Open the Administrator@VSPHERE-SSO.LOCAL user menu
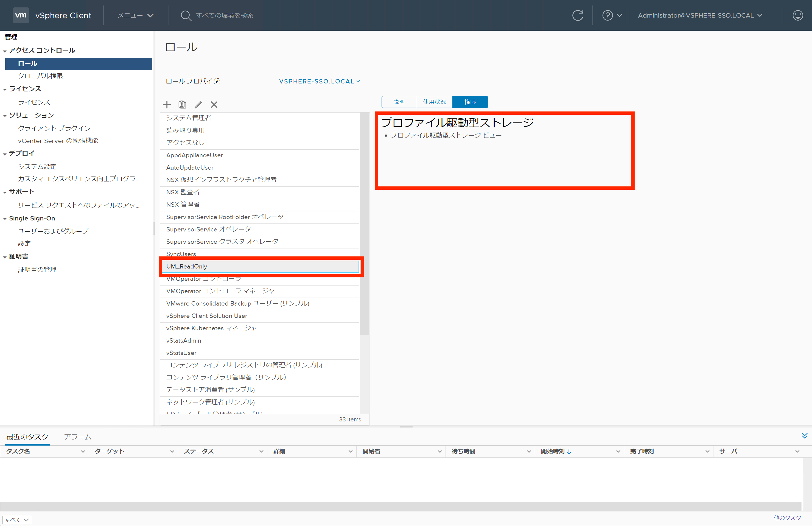This screenshot has width=812, height=526. 700,15
